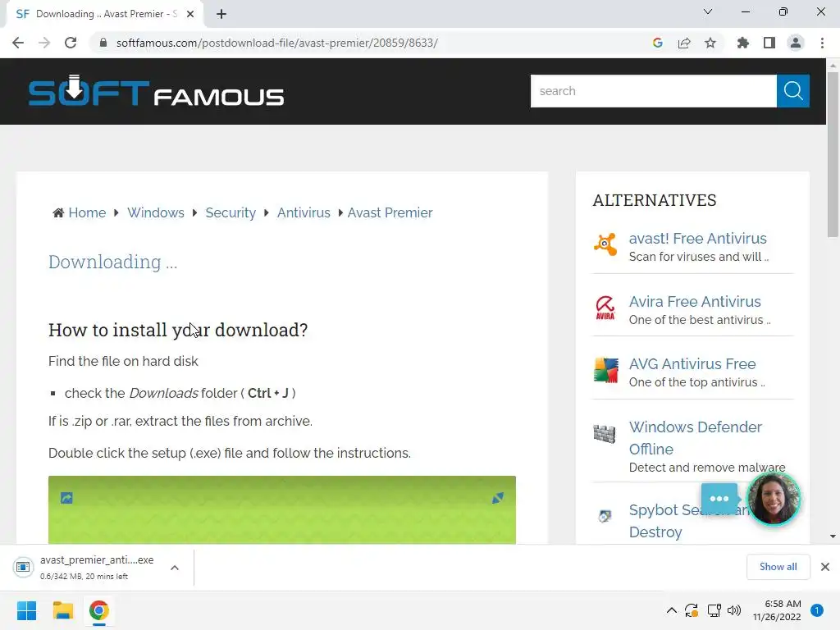Viewport: 840px width, 630px height.
Task: Open the Antivirus breadcrumb link
Action: tap(304, 212)
